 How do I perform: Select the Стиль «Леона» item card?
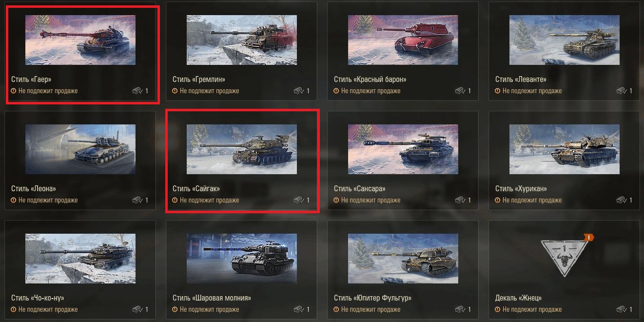[80, 161]
